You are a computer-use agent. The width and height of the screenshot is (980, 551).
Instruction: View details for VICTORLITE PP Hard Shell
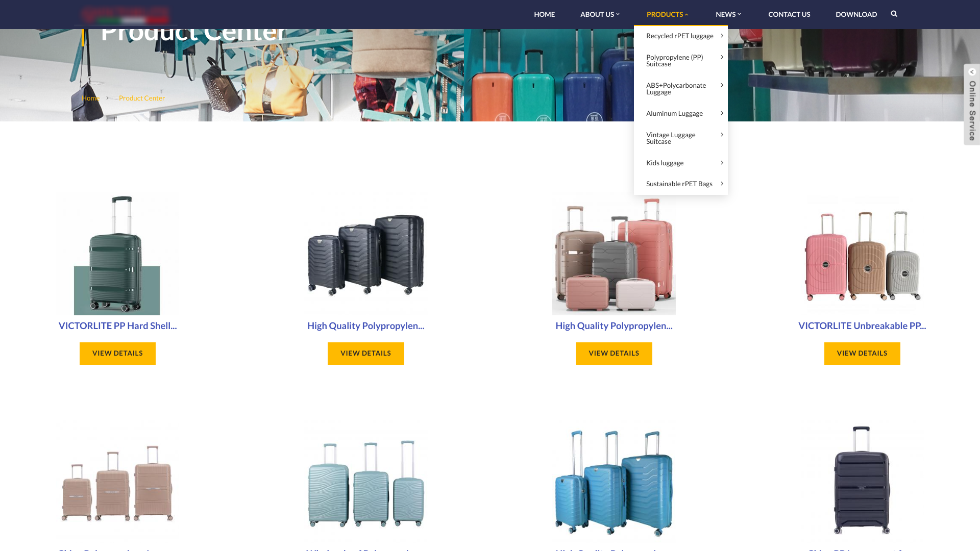pos(117,354)
